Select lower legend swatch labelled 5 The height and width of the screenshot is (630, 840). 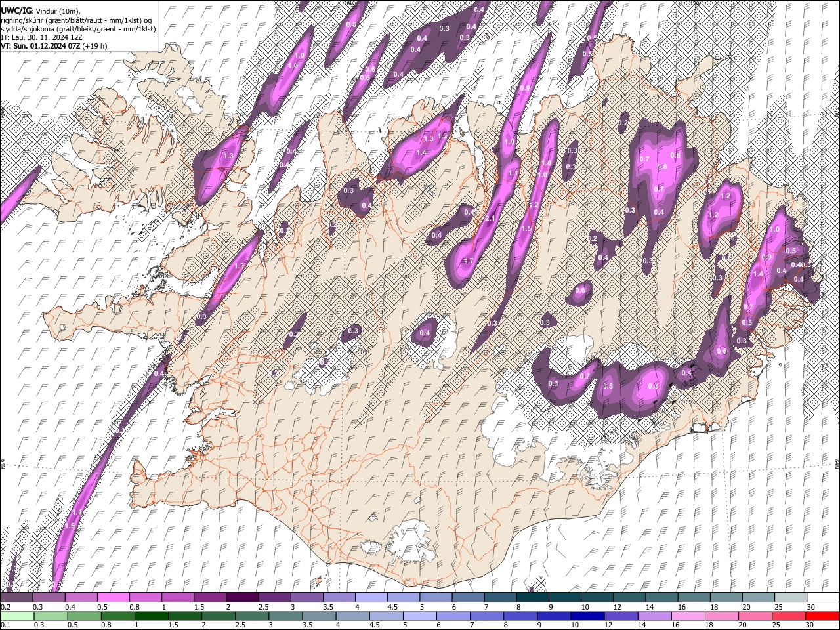coord(419,616)
